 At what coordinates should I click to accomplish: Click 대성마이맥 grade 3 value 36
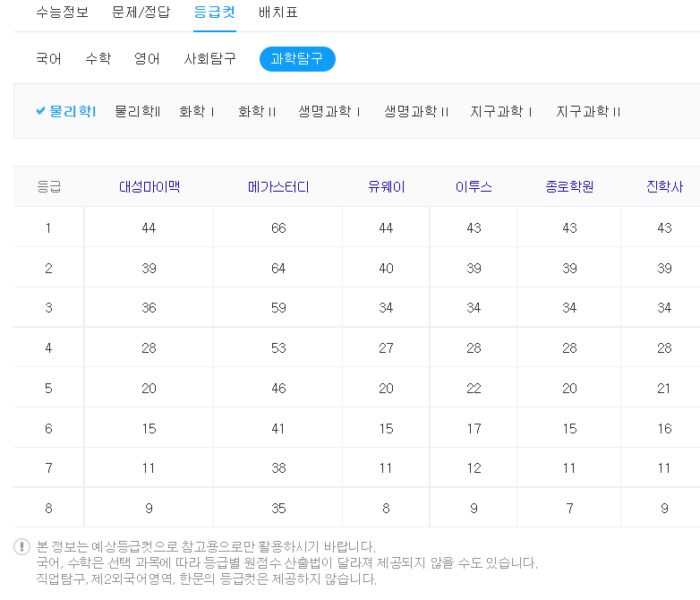(149, 307)
